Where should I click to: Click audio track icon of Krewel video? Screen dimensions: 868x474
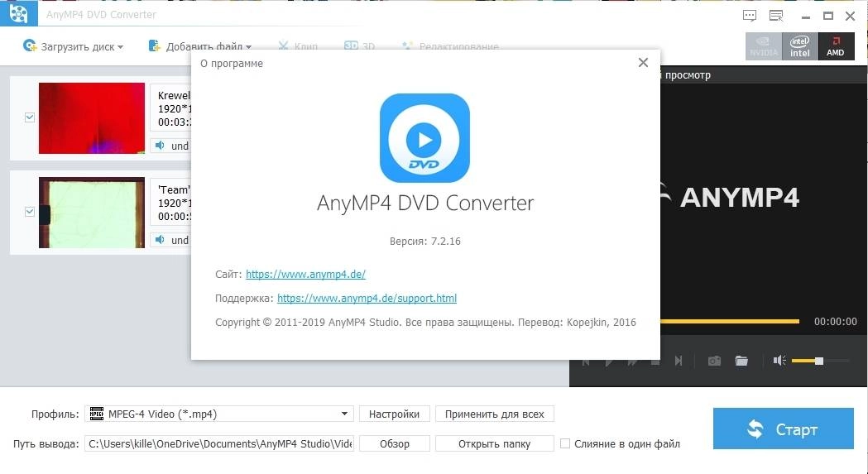point(160,146)
